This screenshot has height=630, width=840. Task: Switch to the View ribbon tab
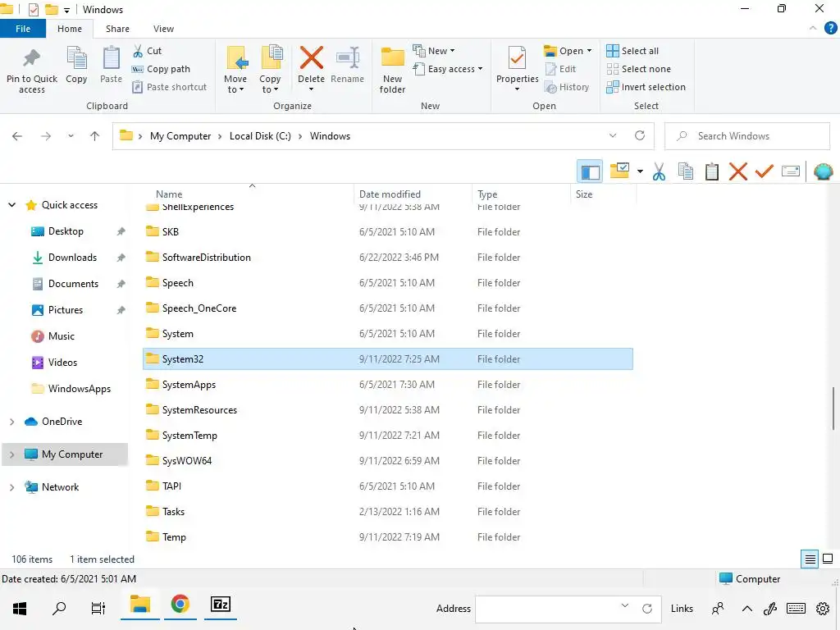point(163,29)
